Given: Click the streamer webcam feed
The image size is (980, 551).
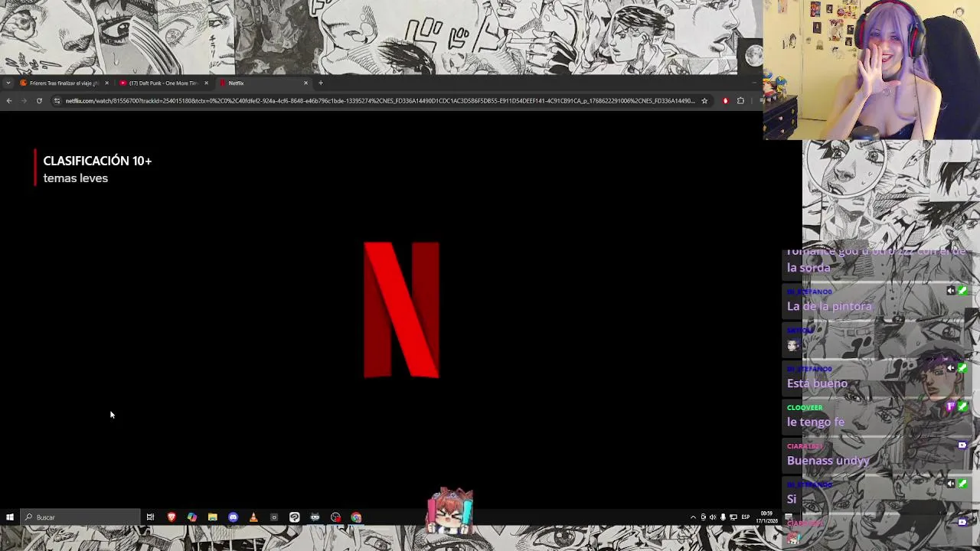Looking at the screenshot, I should coord(871,70).
